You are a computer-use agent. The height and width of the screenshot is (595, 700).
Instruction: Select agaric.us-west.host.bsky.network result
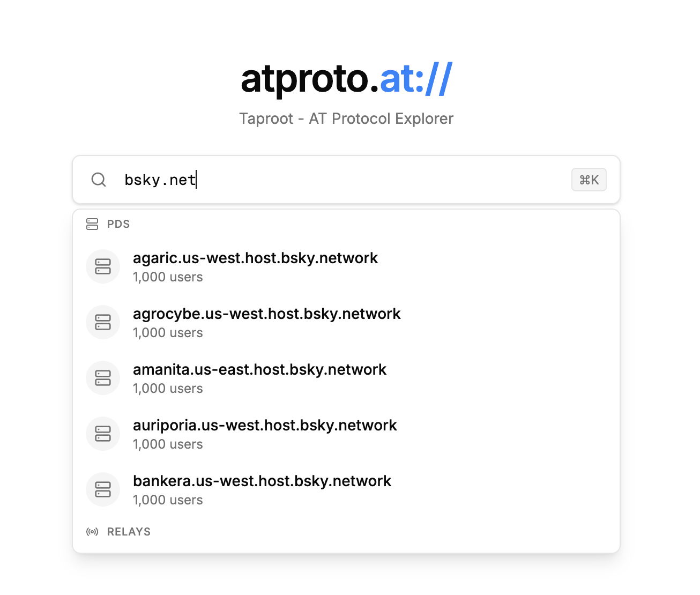(x=255, y=258)
